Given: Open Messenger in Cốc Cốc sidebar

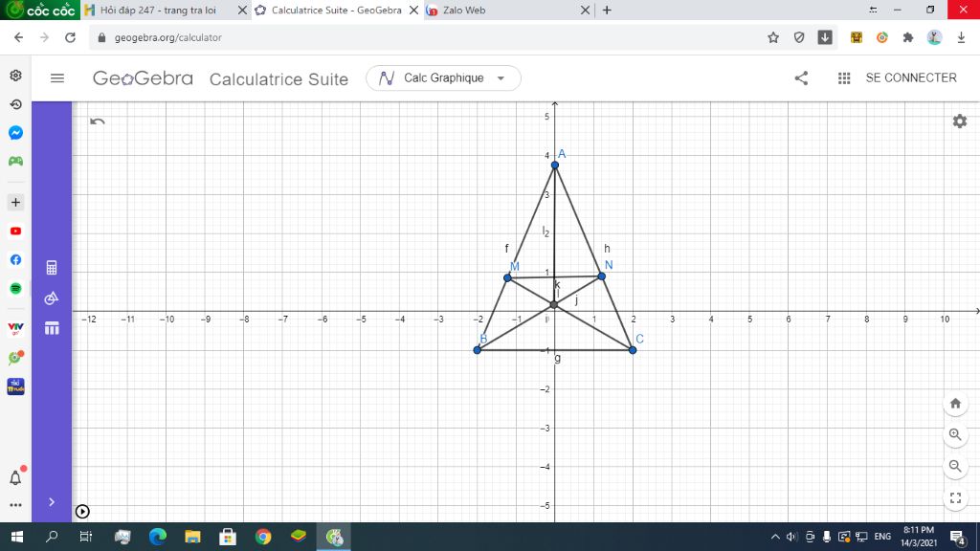Looking at the screenshot, I should 15,132.
